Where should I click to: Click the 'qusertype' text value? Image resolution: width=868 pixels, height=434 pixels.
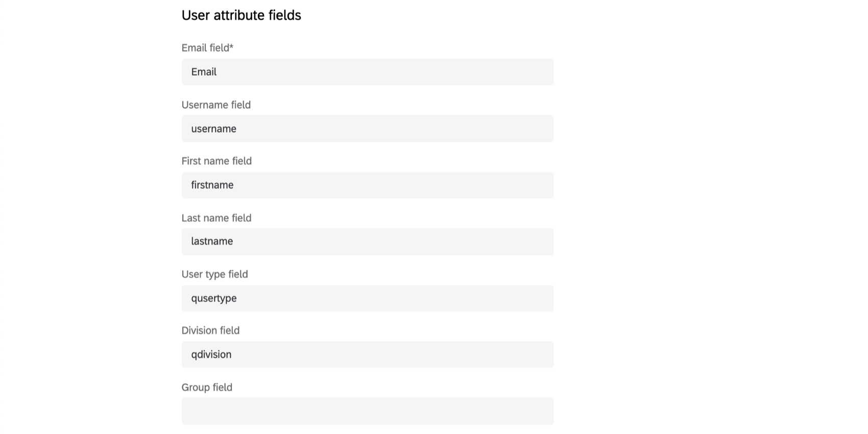[x=214, y=298]
